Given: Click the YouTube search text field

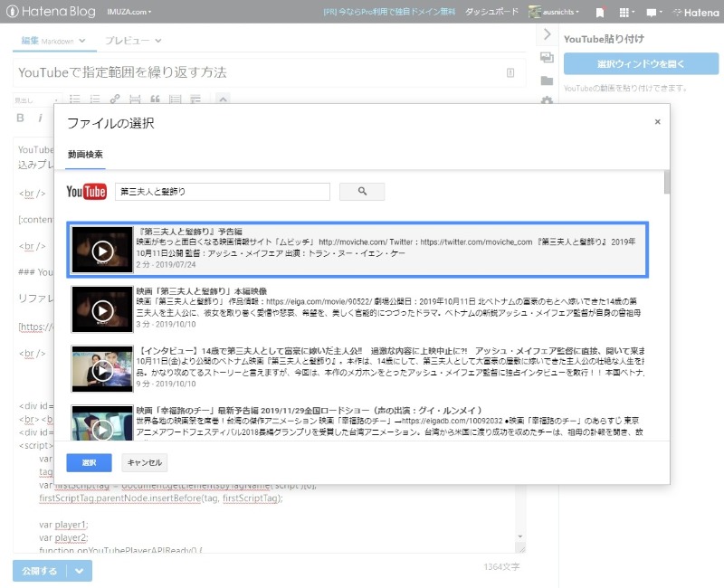Looking at the screenshot, I should coord(222,191).
